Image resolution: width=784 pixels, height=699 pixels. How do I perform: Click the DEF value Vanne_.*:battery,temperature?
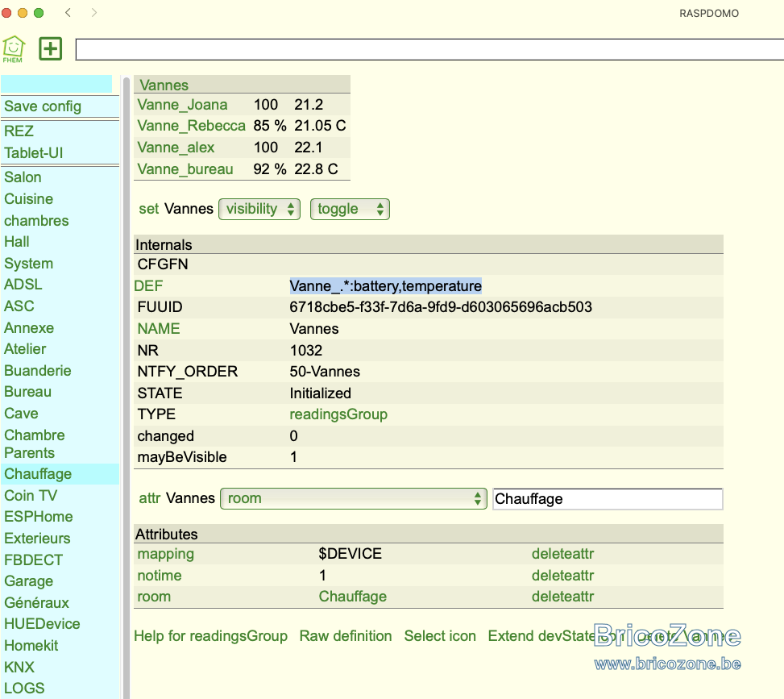tap(385, 286)
